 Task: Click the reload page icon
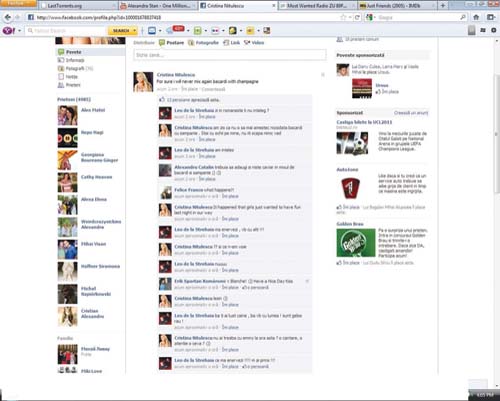click(x=357, y=17)
